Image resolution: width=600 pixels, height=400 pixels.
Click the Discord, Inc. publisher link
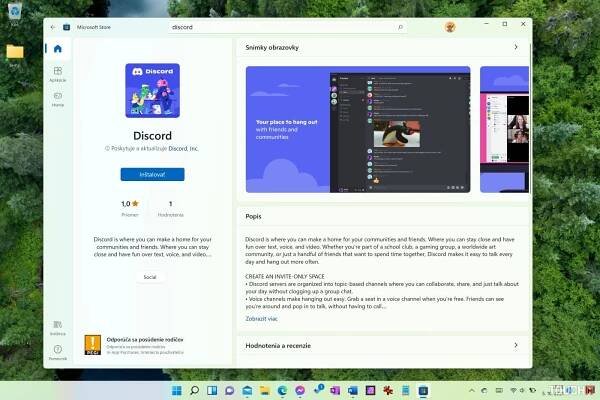(182, 148)
